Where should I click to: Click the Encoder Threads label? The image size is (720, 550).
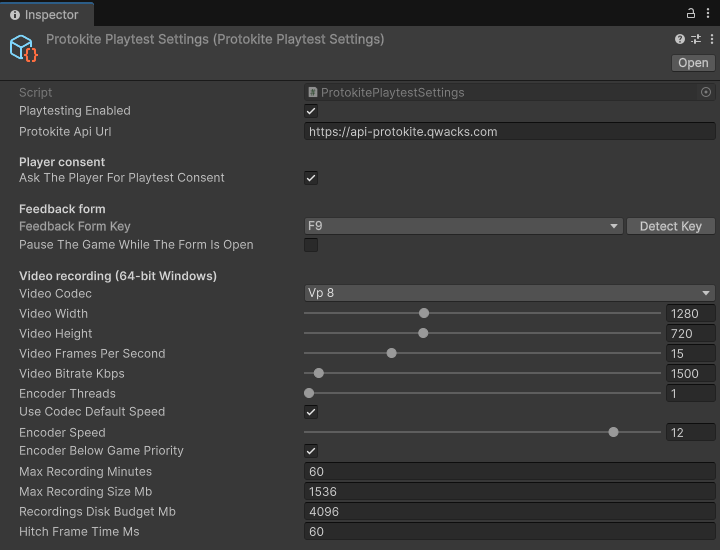[x=67, y=393]
